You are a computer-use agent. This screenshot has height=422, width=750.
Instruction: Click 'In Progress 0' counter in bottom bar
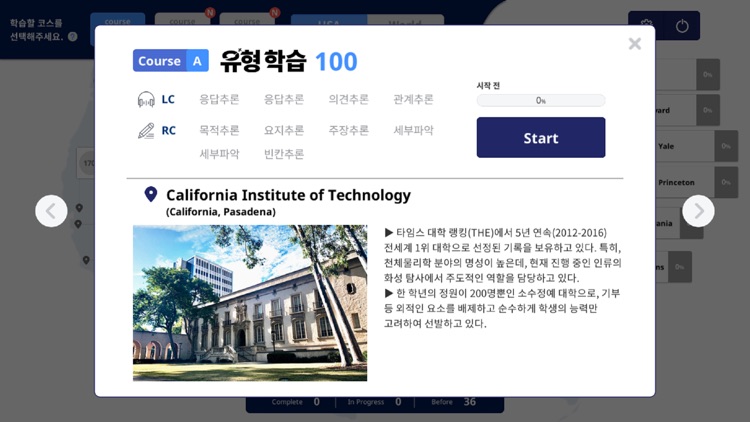[374, 402]
